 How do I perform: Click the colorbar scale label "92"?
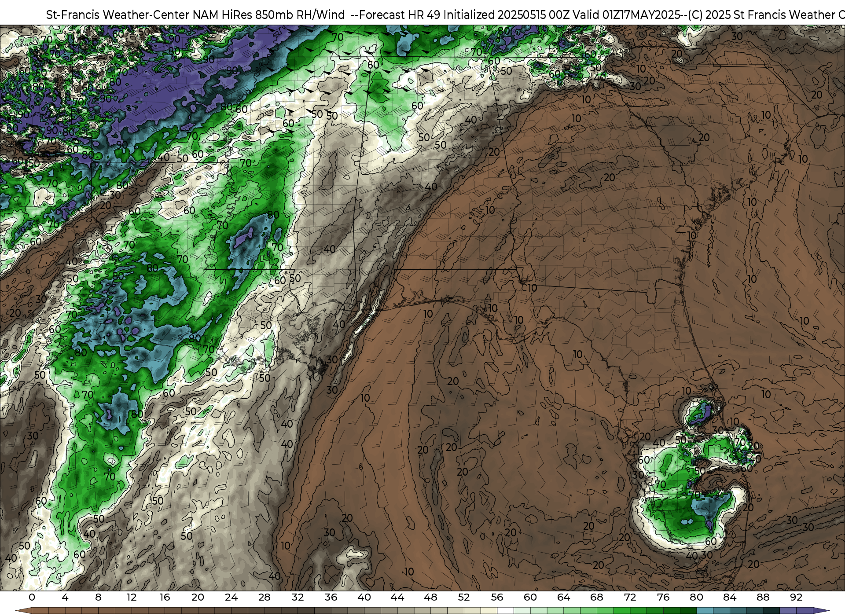pyautogui.click(x=796, y=597)
